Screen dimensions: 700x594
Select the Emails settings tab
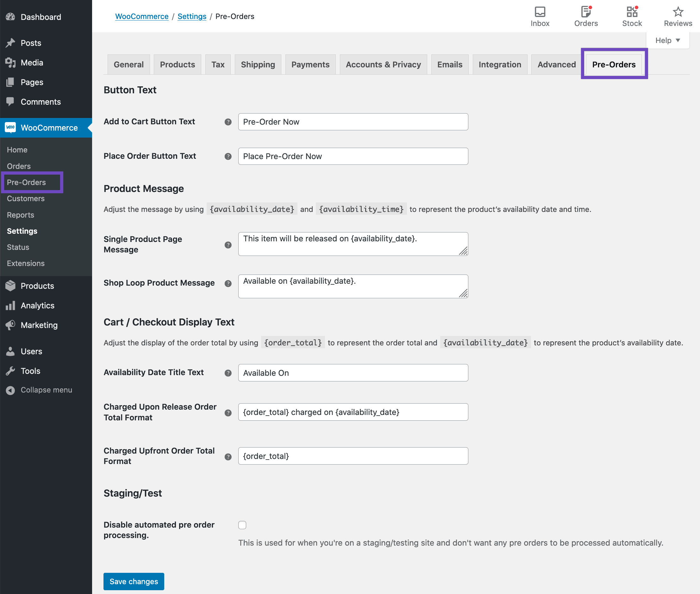click(x=449, y=64)
